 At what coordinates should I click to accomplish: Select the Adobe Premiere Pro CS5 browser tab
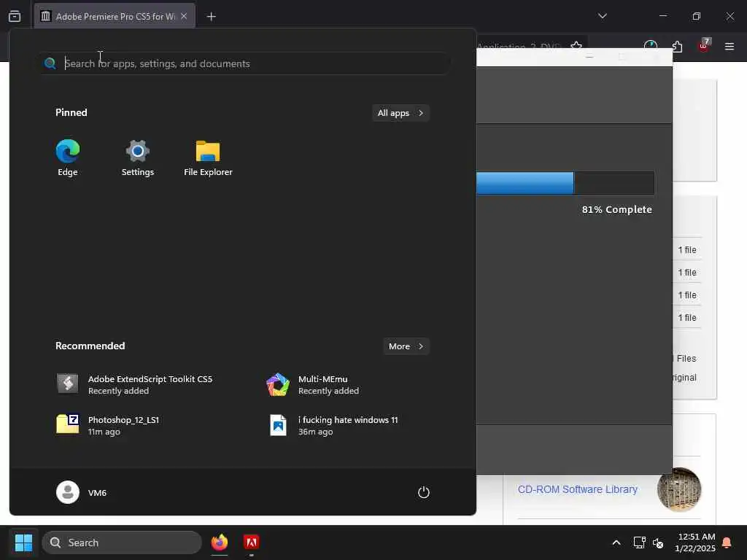[x=115, y=16]
